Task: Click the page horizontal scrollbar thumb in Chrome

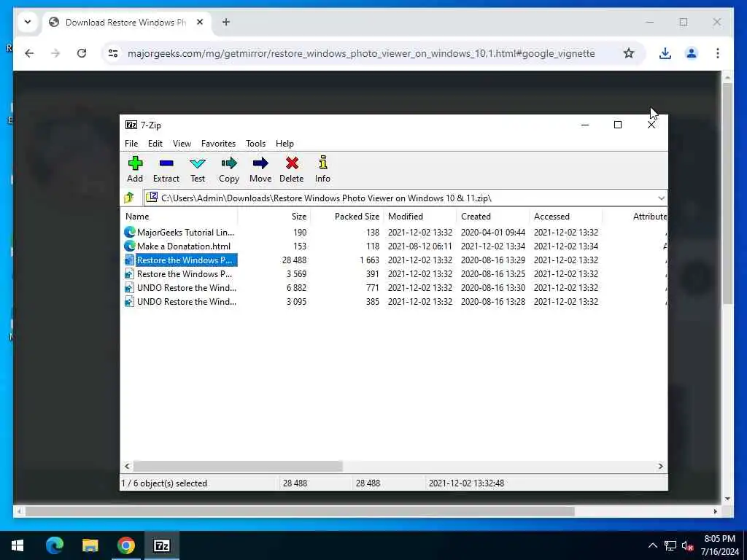Action: 300,511
